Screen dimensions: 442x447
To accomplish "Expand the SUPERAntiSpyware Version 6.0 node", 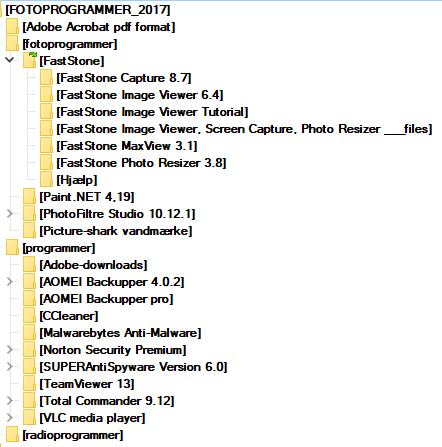I will pyautogui.click(x=10, y=367).
